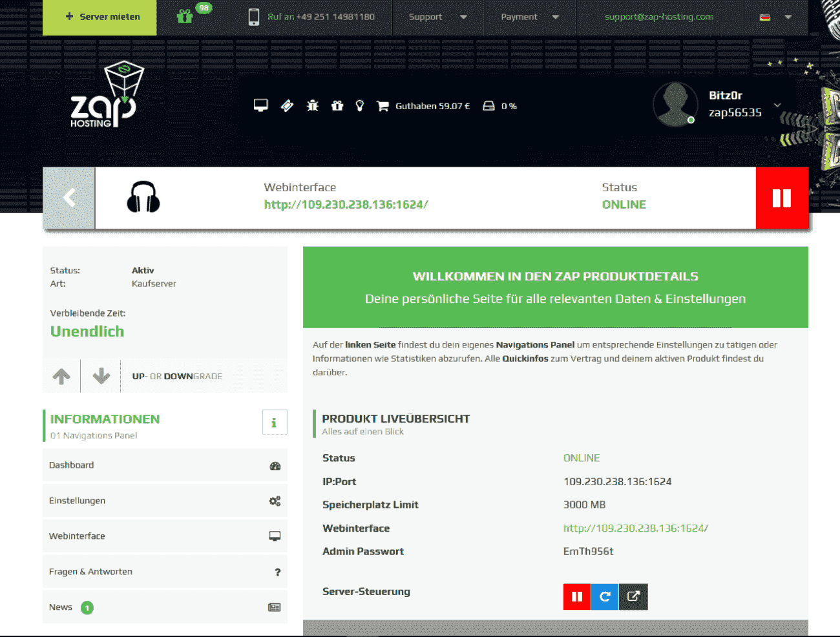The height and width of the screenshot is (637, 840).
Task: Click the storage drive icon showing 0 %
Action: (x=489, y=106)
